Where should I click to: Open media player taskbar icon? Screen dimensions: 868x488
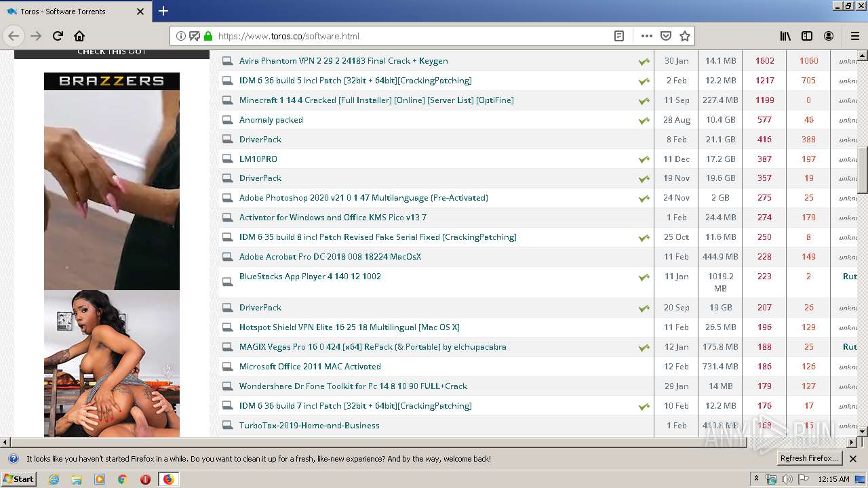pyautogui.click(x=100, y=479)
